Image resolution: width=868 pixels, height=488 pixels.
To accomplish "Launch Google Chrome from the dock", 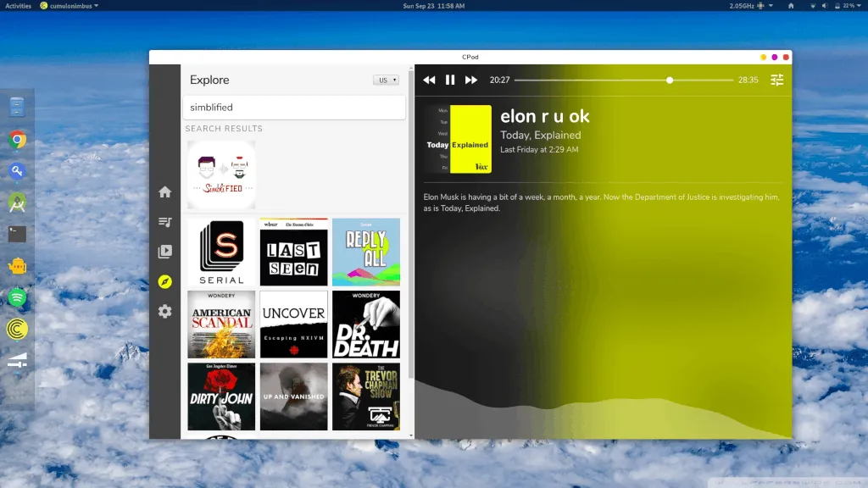I will click(18, 140).
